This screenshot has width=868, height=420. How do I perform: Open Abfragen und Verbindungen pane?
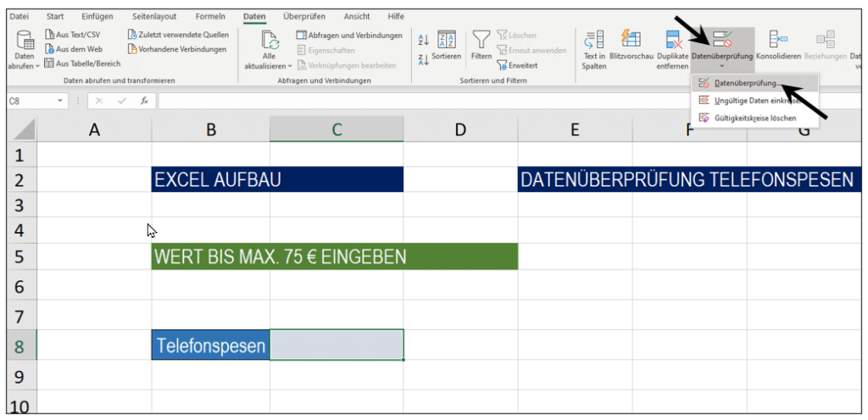tap(348, 36)
